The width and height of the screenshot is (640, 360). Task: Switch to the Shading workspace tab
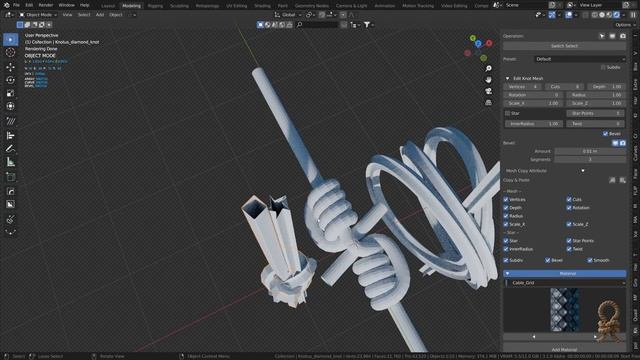click(x=262, y=6)
